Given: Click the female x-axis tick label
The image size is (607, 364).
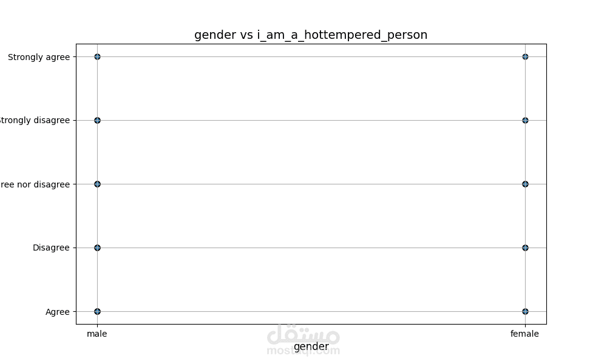Looking at the screenshot, I should pos(524,334).
